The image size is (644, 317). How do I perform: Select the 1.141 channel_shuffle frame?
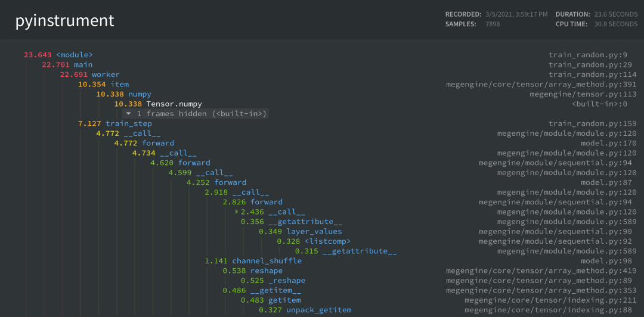pyautogui.click(x=253, y=261)
